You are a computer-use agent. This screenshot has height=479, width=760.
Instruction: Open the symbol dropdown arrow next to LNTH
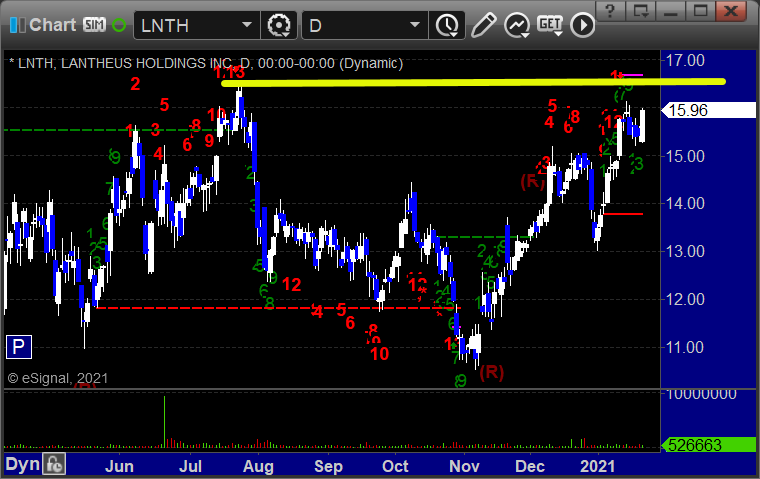[247, 25]
